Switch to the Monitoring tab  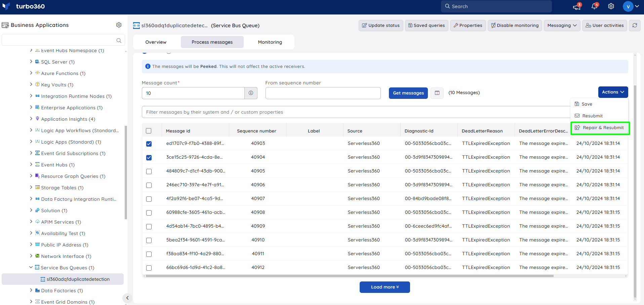point(270,42)
